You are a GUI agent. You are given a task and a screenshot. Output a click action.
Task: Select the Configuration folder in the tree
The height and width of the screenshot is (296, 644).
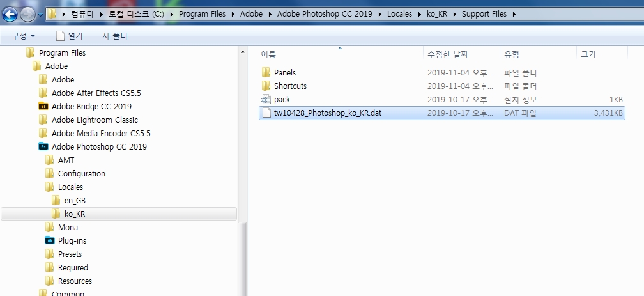81,174
